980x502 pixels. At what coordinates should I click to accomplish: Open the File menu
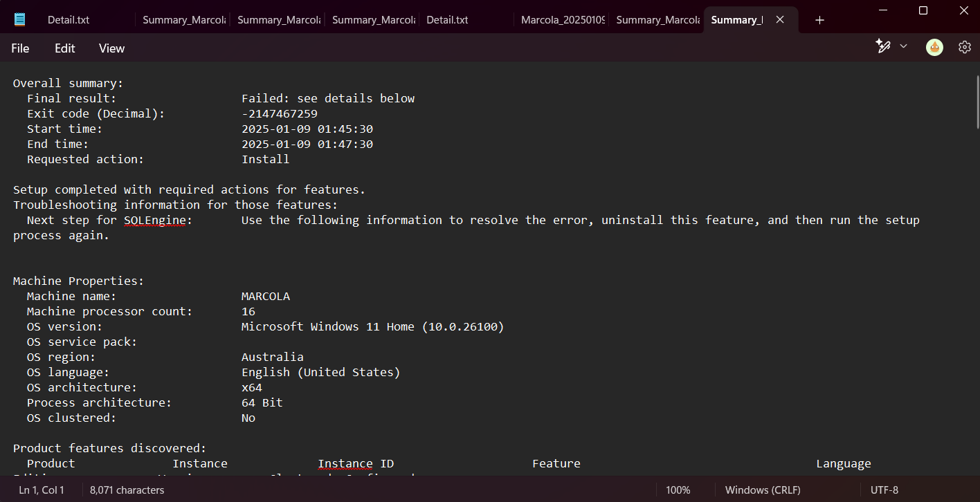(x=20, y=48)
